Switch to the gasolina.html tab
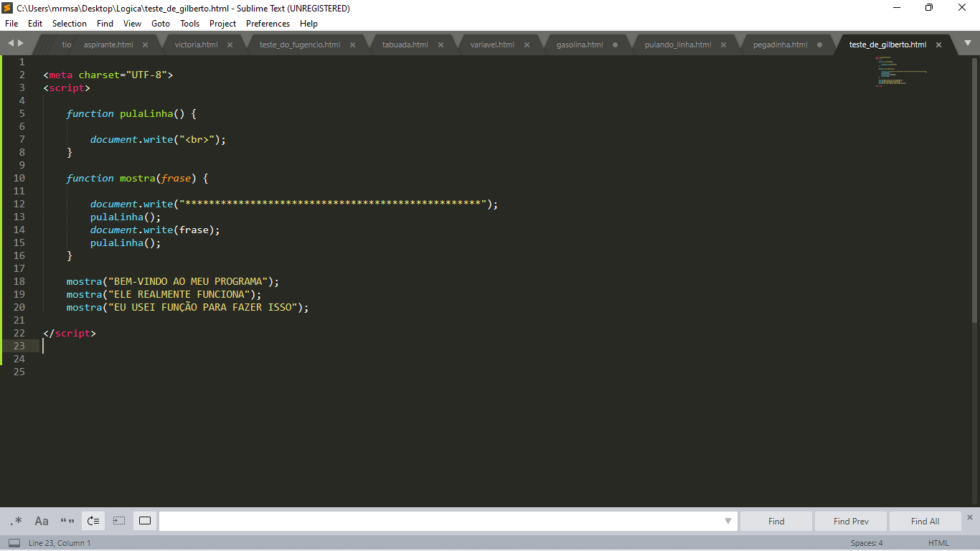 (x=580, y=44)
